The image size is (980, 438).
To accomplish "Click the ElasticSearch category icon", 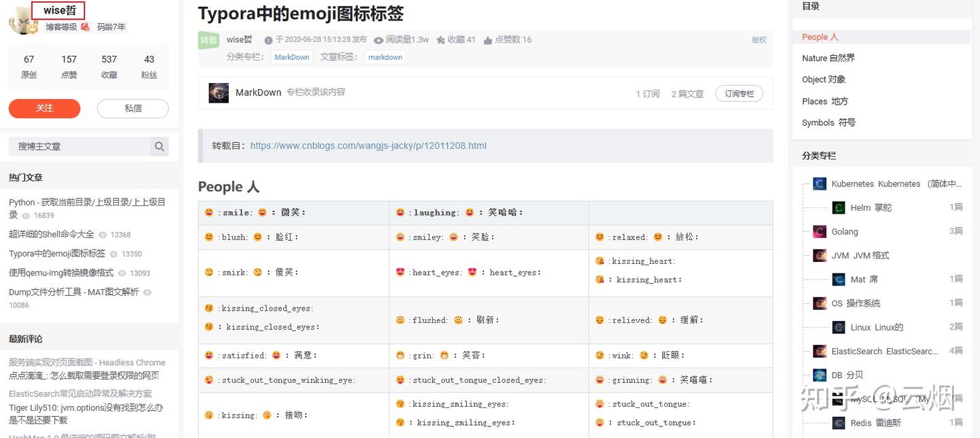I will pos(819,351).
